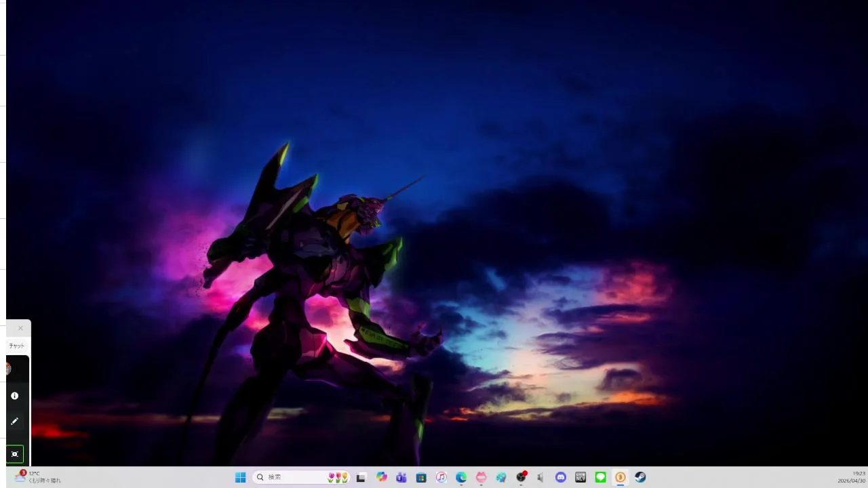Click the tulip illustration in search box
This screenshot has height=488, width=868.
338,477
